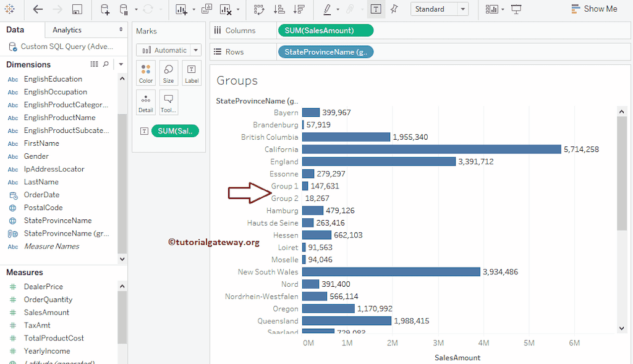Open the Size card in Marks
The width and height of the screenshot is (633, 364).
click(168, 72)
